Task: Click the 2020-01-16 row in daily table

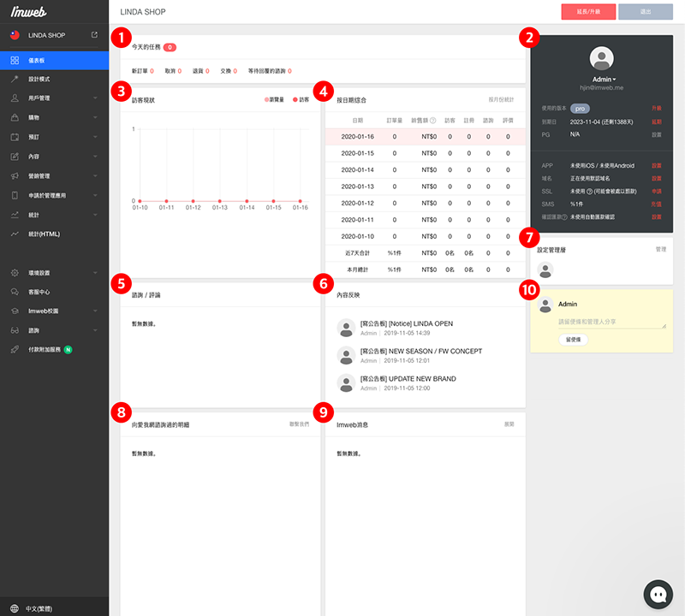Action: click(x=425, y=137)
